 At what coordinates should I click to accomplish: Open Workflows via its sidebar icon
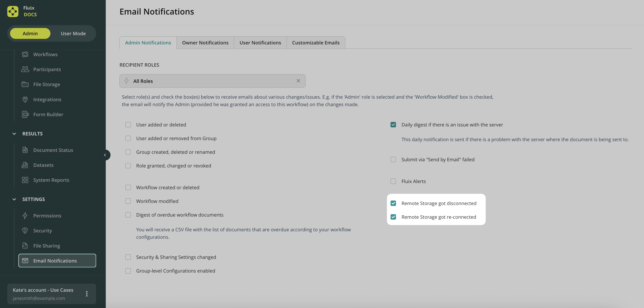tap(25, 54)
